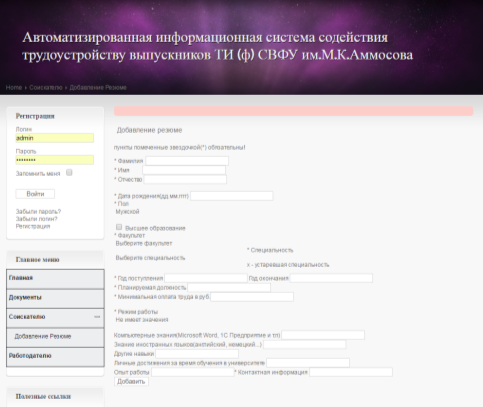Follow the Забыли пароль? link
This screenshot has height=407, width=483.
[38, 212]
